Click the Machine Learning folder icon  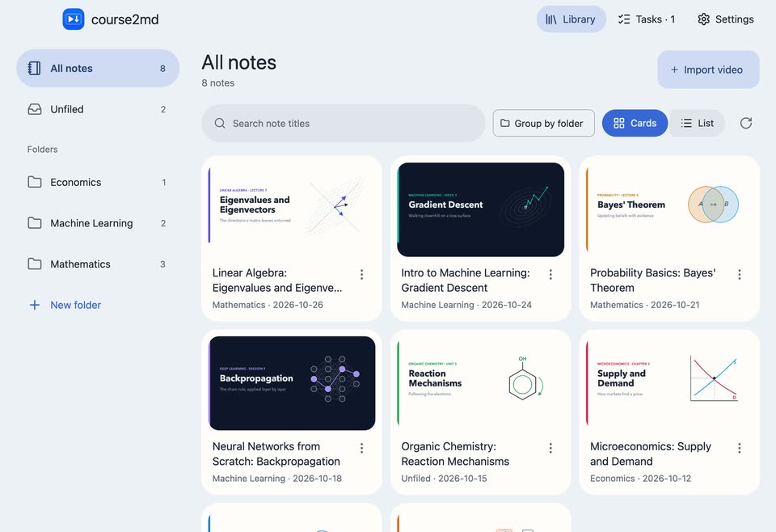(35, 223)
